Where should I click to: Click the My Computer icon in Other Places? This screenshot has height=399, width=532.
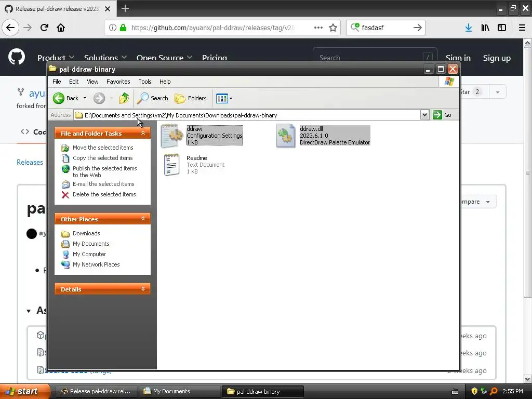(x=65, y=255)
